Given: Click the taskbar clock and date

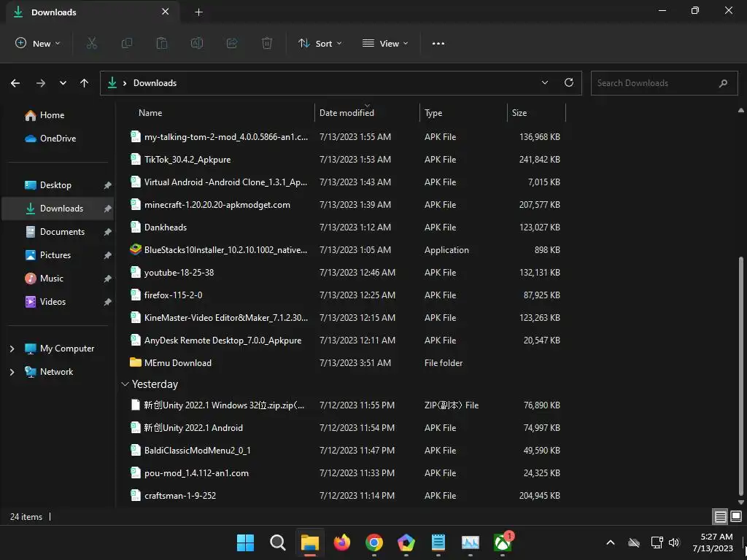Looking at the screenshot, I should pos(713,542).
